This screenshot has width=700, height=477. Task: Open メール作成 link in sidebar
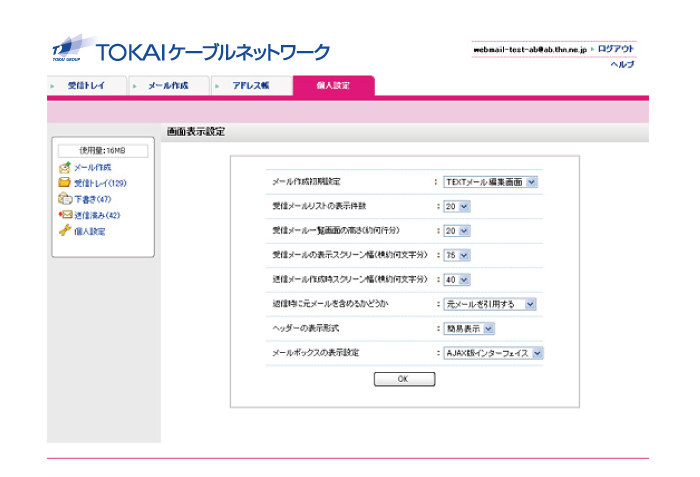point(92,167)
